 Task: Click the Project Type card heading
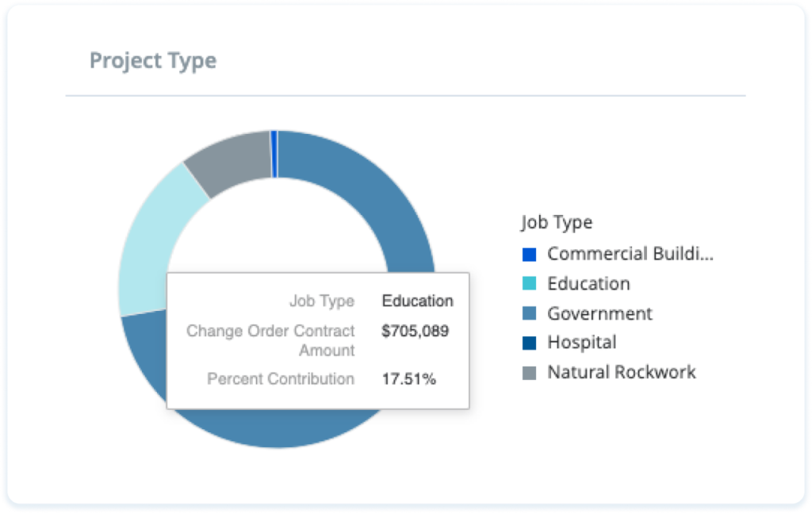[153, 61]
